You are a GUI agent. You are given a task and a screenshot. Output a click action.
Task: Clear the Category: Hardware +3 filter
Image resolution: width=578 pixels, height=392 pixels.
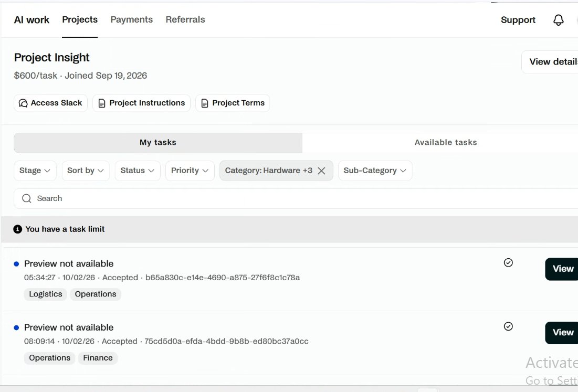(321, 171)
